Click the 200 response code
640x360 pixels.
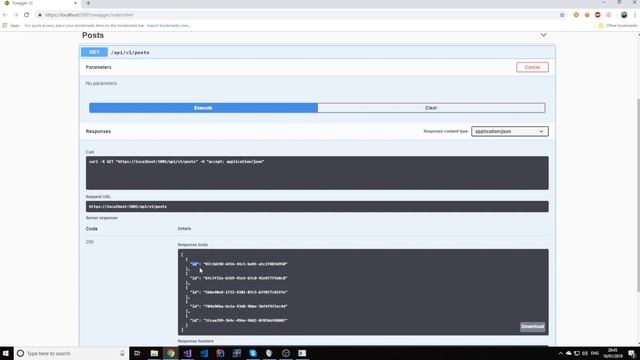tap(90, 242)
